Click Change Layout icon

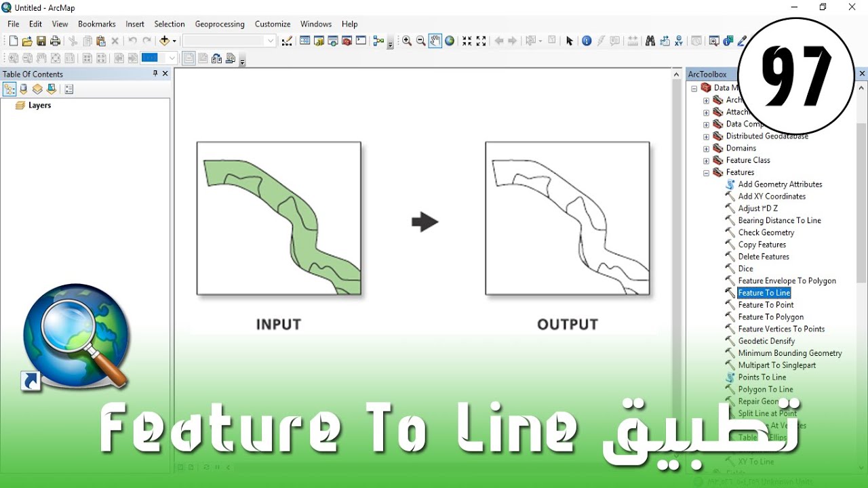216,58
